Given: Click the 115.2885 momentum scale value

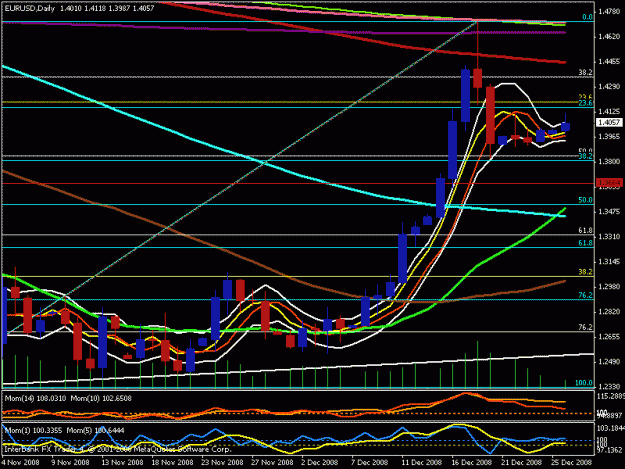Looking at the screenshot, I should 610,396.
